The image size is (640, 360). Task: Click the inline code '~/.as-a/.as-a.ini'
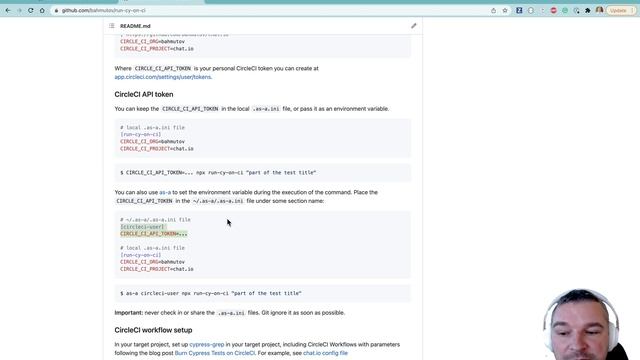tap(218, 201)
